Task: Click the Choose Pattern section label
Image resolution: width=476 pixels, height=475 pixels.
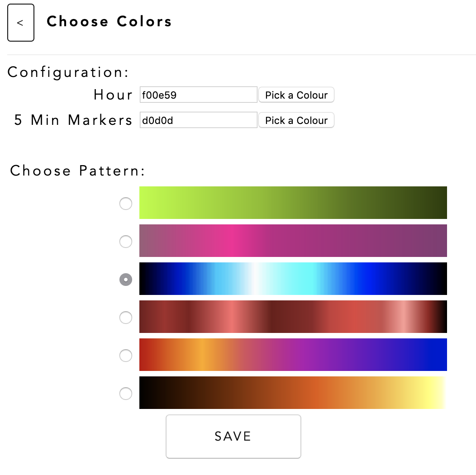Action: (77, 171)
